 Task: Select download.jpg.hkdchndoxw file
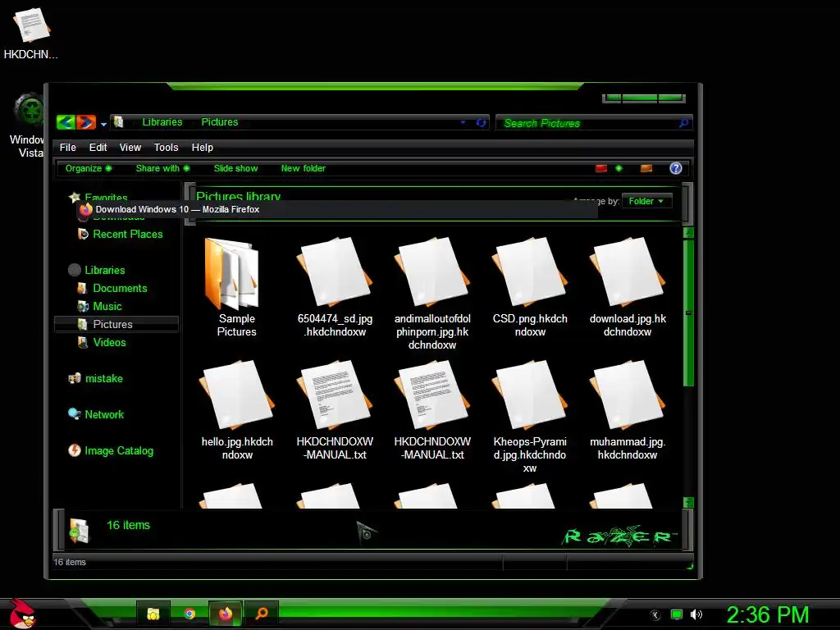click(628, 288)
